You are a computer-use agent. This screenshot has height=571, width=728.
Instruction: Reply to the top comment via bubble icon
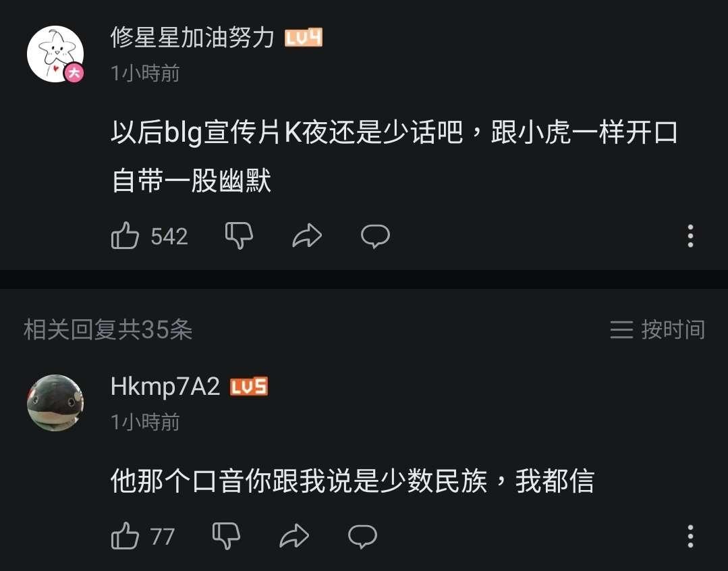pos(375,236)
